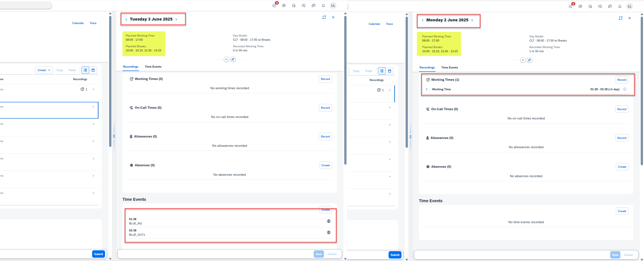Click the book help icon in right screenshot

pos(600,7)
